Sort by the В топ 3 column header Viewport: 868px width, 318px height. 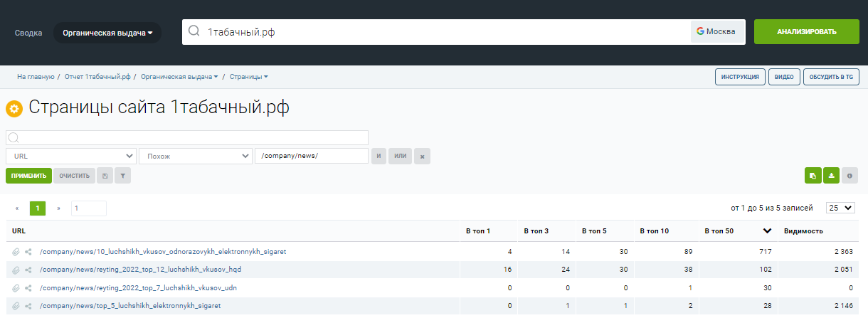tap(536, 231)
